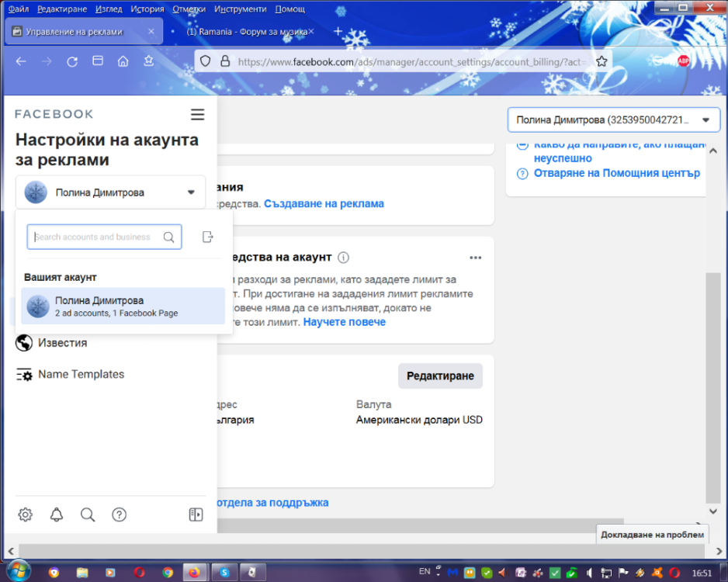The width and height of the screenshot is (728, 582).
Task: Open the Adblock Plus extension icon
Action: [684, 61]
